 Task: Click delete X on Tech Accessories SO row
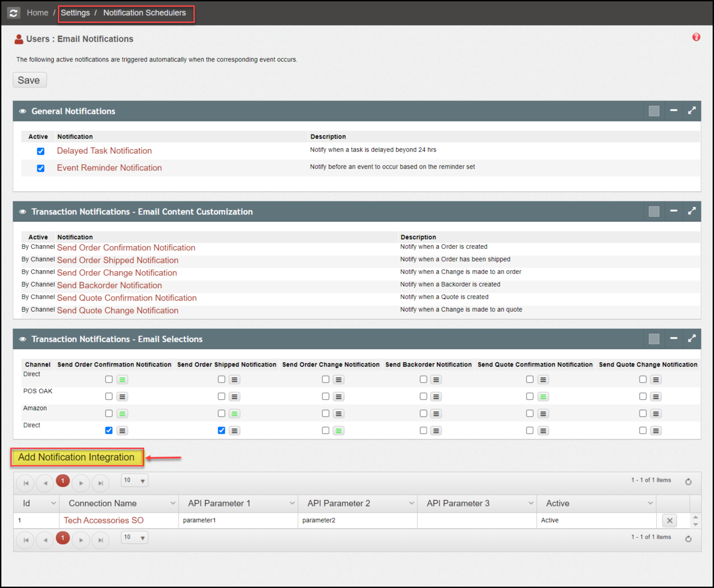coord(669,520)
